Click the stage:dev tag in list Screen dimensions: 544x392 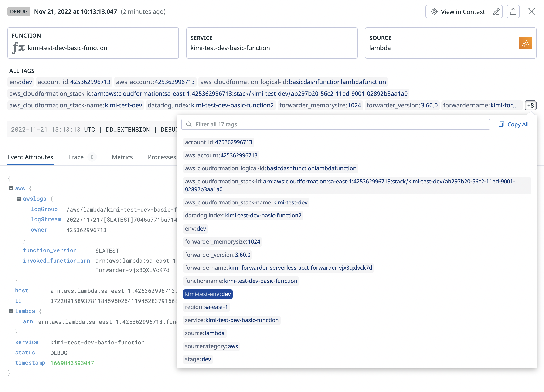(x=198, y=359)
